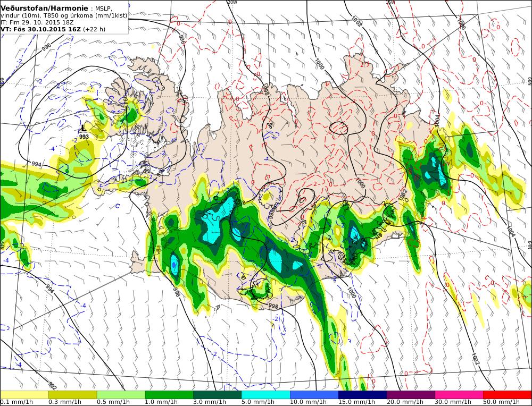The width and height of the screenshot is (532, 406).
Task: Select the 50.0 mm/1h red legend swatch
Action: (507, 394)
